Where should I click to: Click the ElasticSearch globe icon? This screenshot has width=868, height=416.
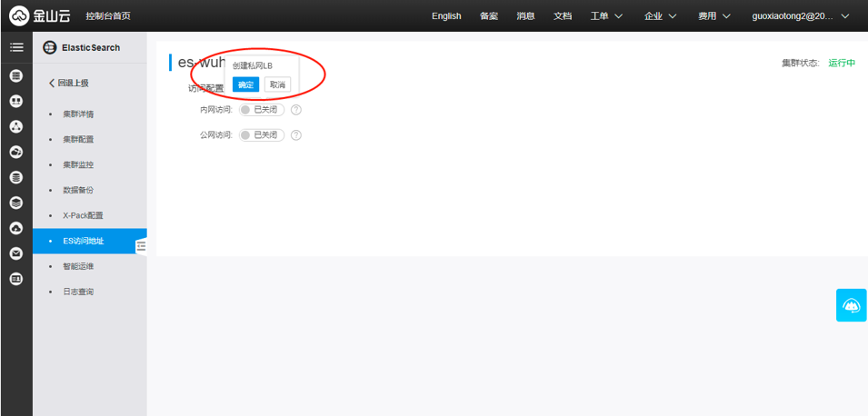[x=50, y=47]
